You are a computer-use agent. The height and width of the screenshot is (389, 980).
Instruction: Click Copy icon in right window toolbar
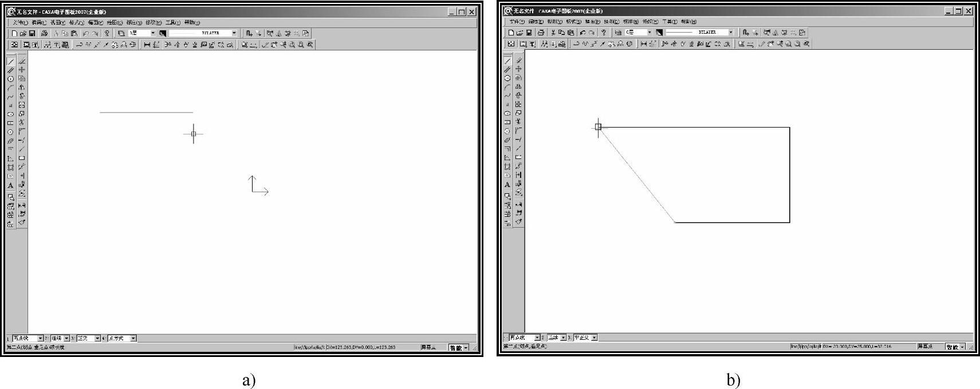(561, 32)
